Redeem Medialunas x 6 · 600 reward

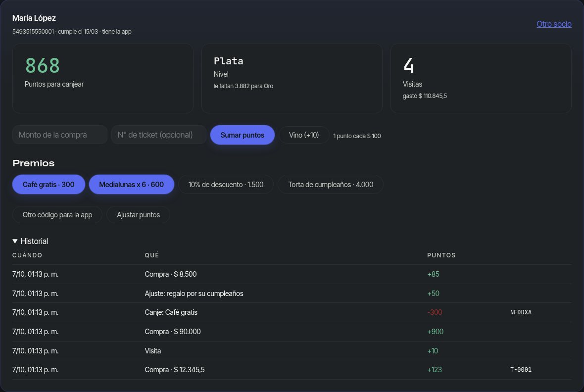click(x=132, y=185)
